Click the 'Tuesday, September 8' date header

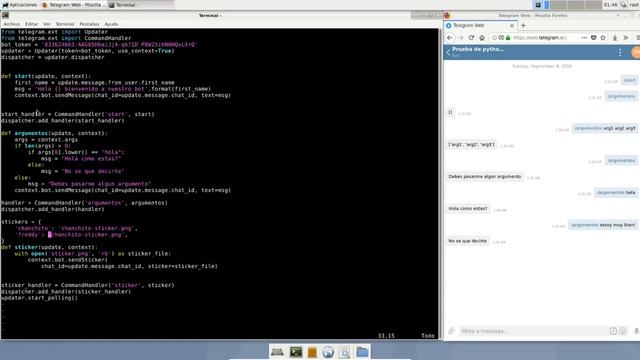[542, 66]
